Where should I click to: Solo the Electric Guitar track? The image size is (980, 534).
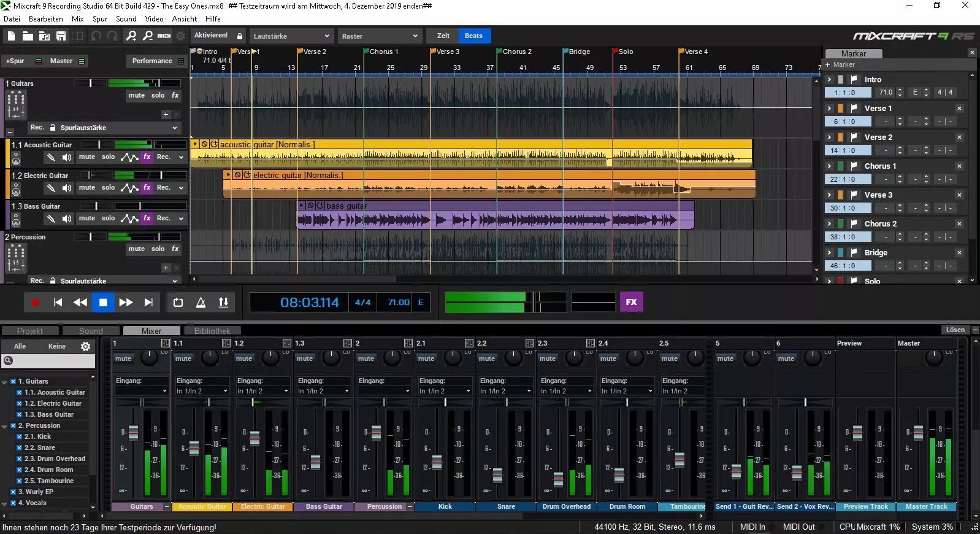tap(109, 187)
